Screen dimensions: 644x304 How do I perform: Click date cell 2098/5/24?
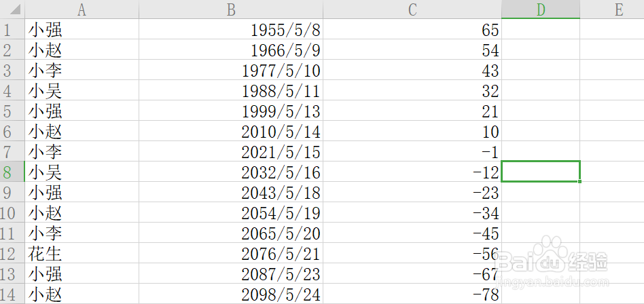(231, 294)
